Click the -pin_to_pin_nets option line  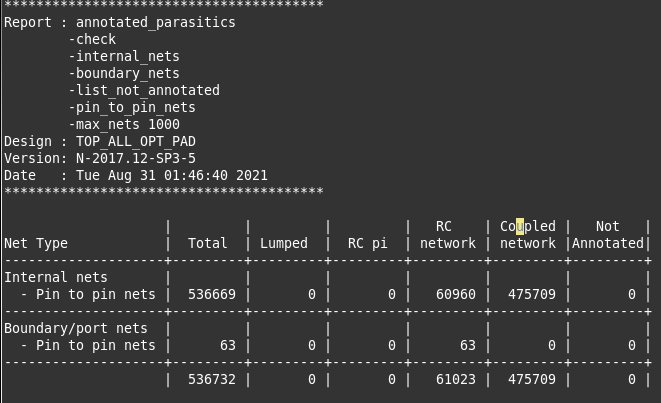[x=132, y=107]
